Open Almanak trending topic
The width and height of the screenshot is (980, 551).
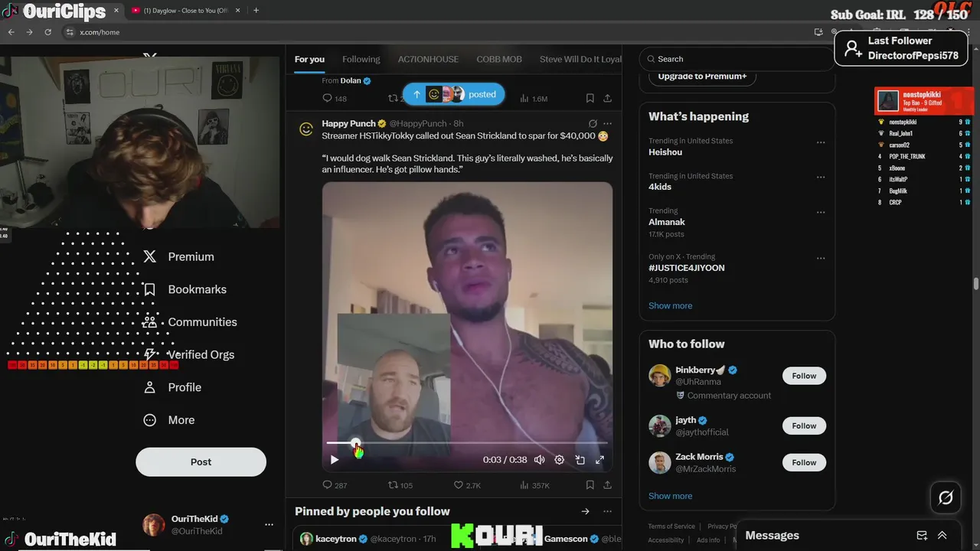coord(667,222)
